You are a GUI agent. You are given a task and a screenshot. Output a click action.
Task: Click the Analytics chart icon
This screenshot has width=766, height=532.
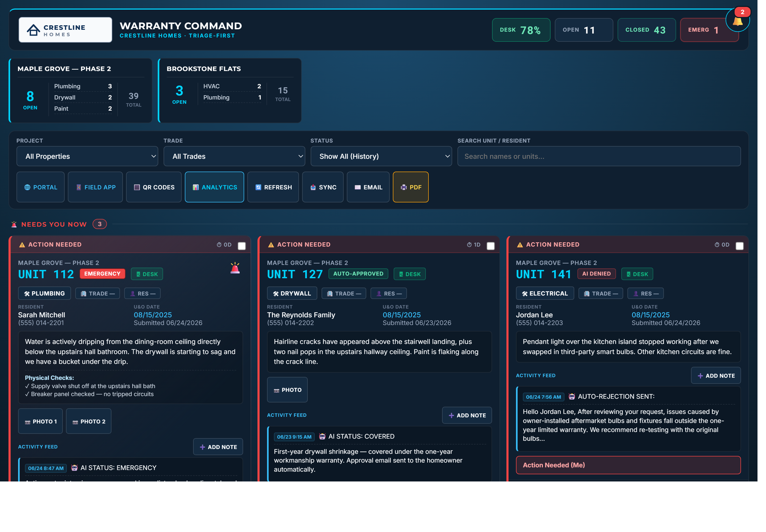pyautogui.click(x=196, y=187)
